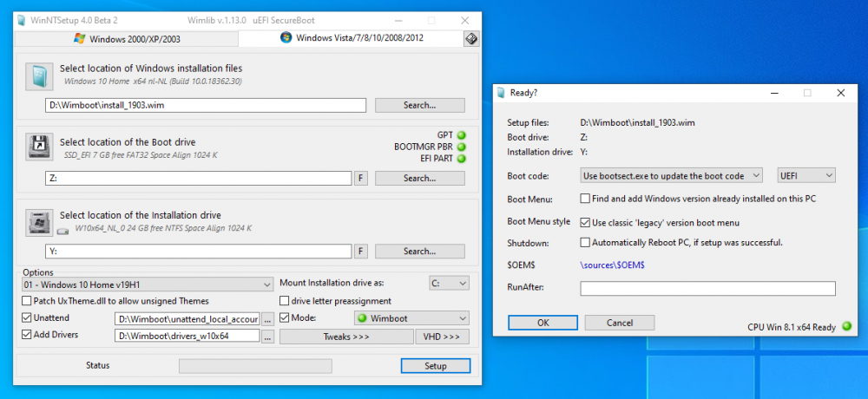Click the Boot drive Z: input field
Viewport: 868px width, 399px height.
tap(198, 178)
